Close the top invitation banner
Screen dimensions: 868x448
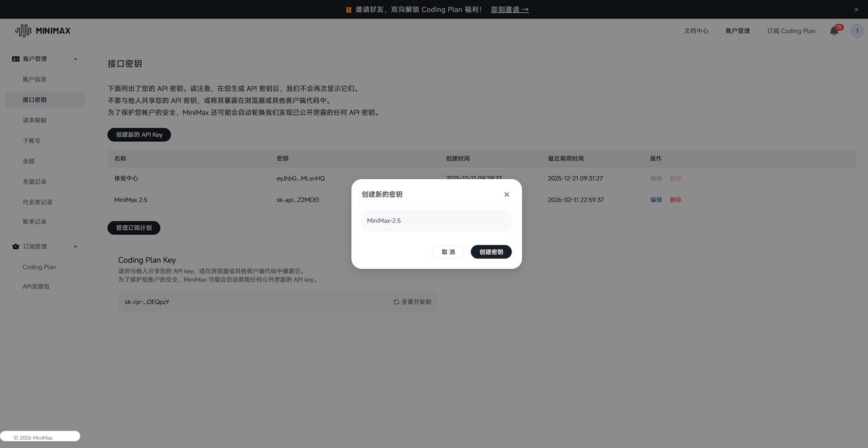click(856, 10)
